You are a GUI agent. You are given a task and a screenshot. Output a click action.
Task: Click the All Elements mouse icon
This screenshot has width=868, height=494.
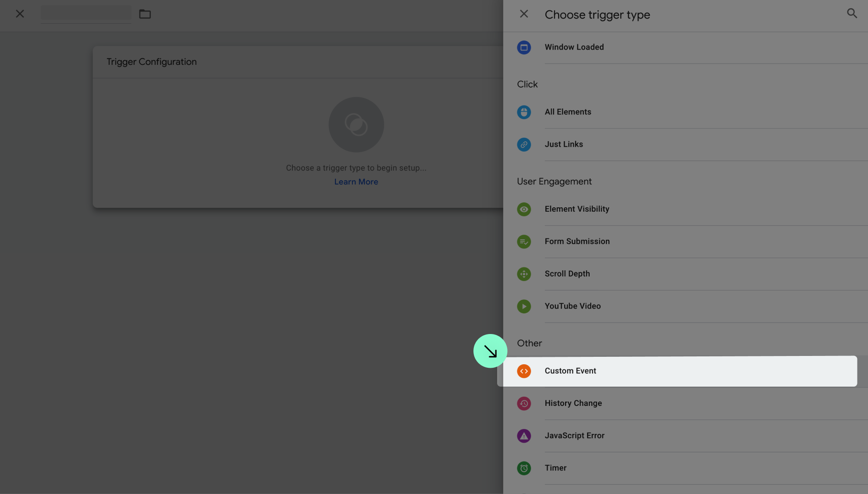[x=524, y=112]
